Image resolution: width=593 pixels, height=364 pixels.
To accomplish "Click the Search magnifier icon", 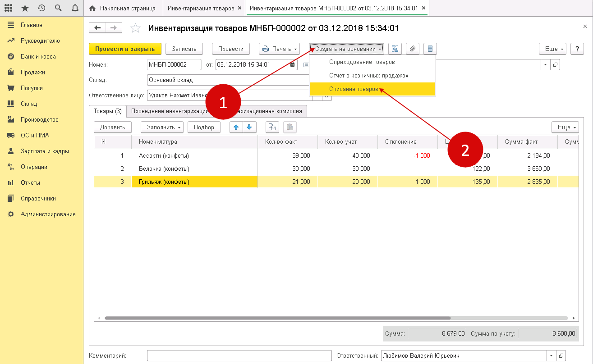I will 58,8.
